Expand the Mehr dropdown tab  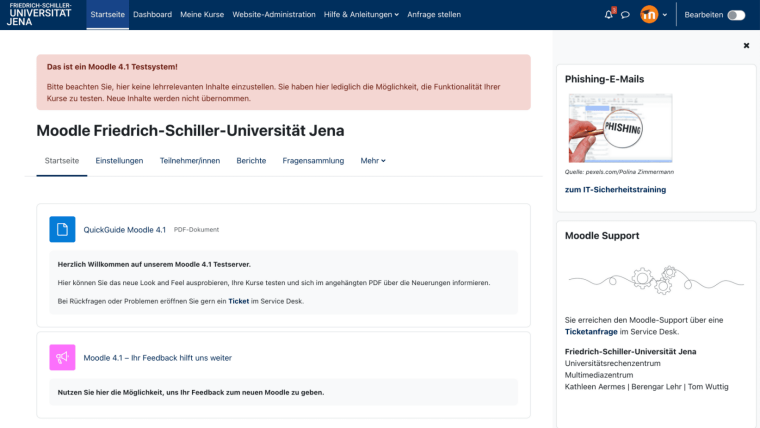(x=373, y=160)
